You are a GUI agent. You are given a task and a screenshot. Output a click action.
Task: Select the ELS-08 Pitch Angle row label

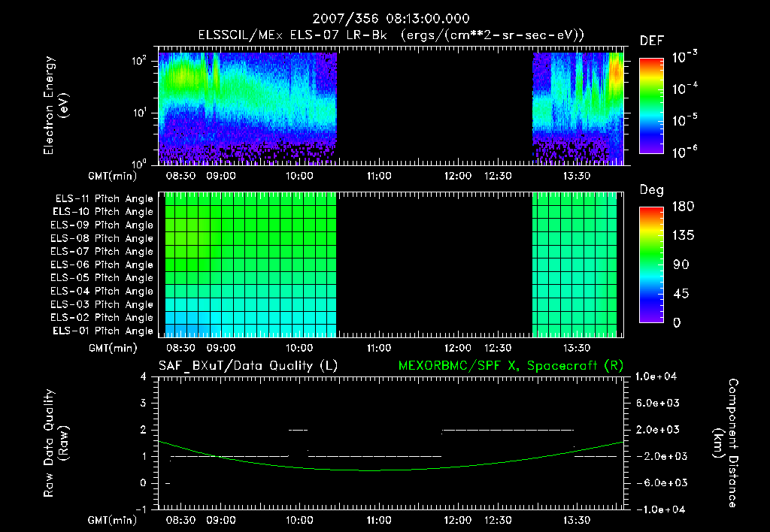(102, 238)
